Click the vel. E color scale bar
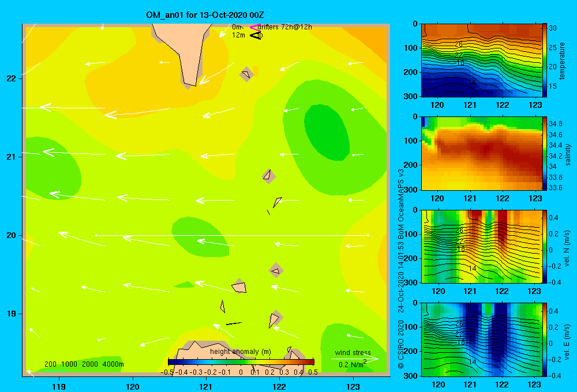Image resolution: width=577 pixels, height=392 pixels. click(545, 340)
